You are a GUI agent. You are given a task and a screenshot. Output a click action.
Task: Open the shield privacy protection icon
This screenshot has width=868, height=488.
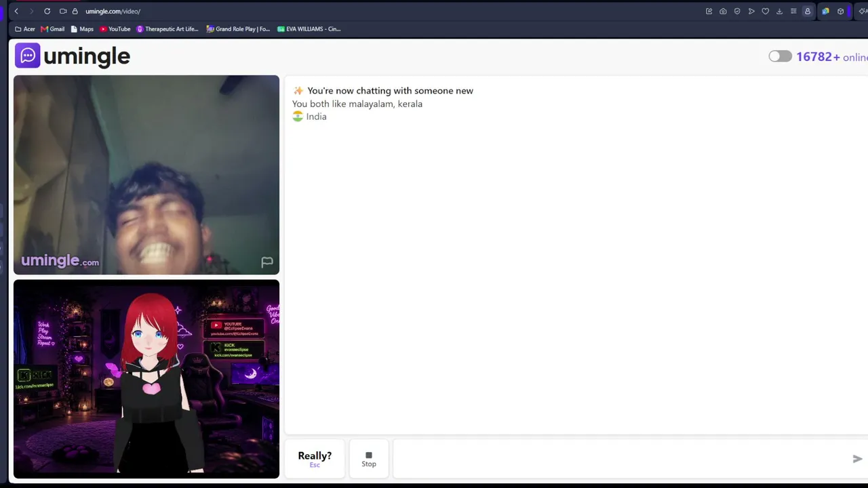(737, 11)
